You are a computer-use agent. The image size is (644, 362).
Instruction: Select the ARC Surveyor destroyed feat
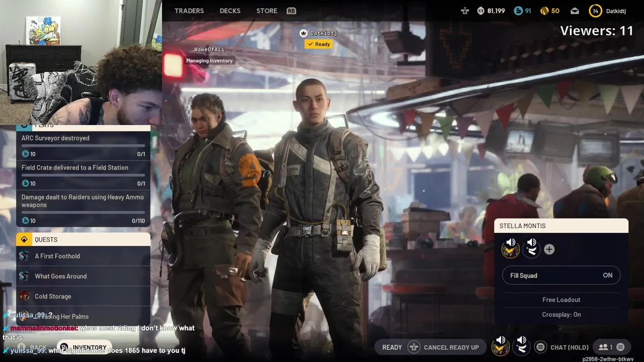pyautogui.click(x=83, y=145)
